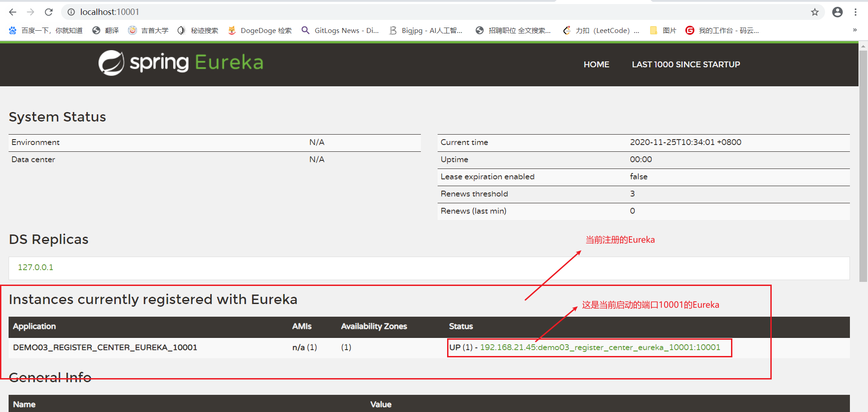Click the Environment row label
The image size is (868, 412).
coord(35,142)
